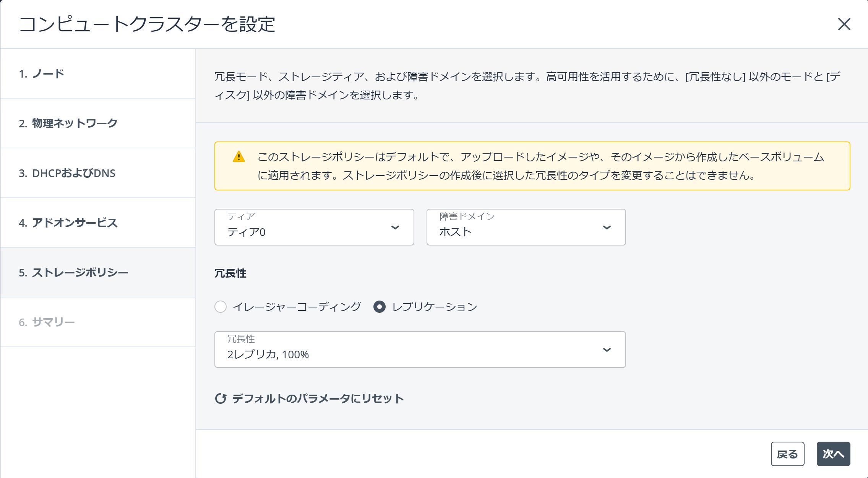The image size is (868, 478).
Task: Select the レプリケーション radio button
Action: (x=380, y=307)
